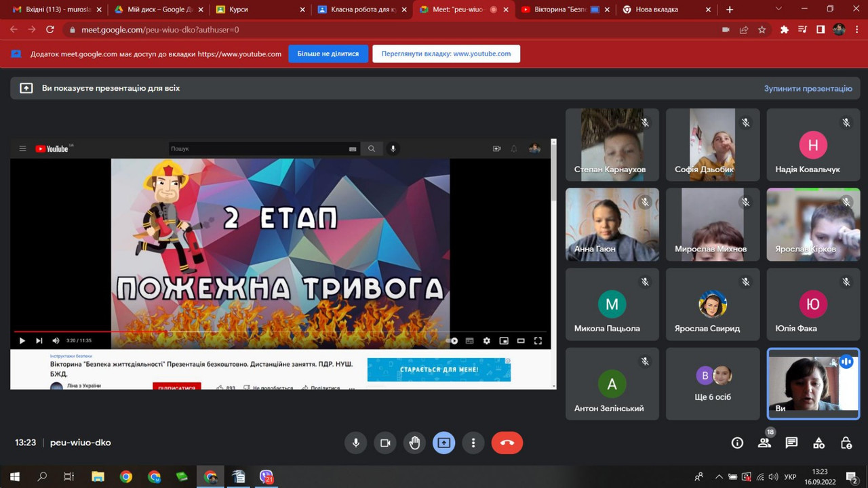Click the YouTube 'Пошук' search field
The image size is (868, 488).
[258, 148]
